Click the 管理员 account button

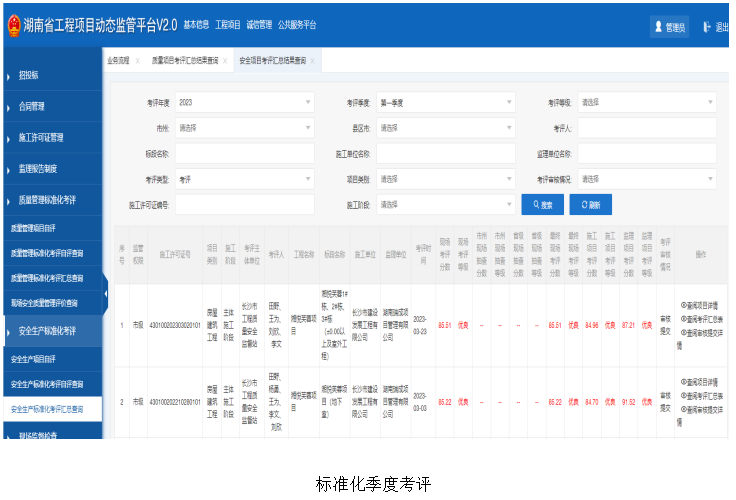tap(669, 27)
